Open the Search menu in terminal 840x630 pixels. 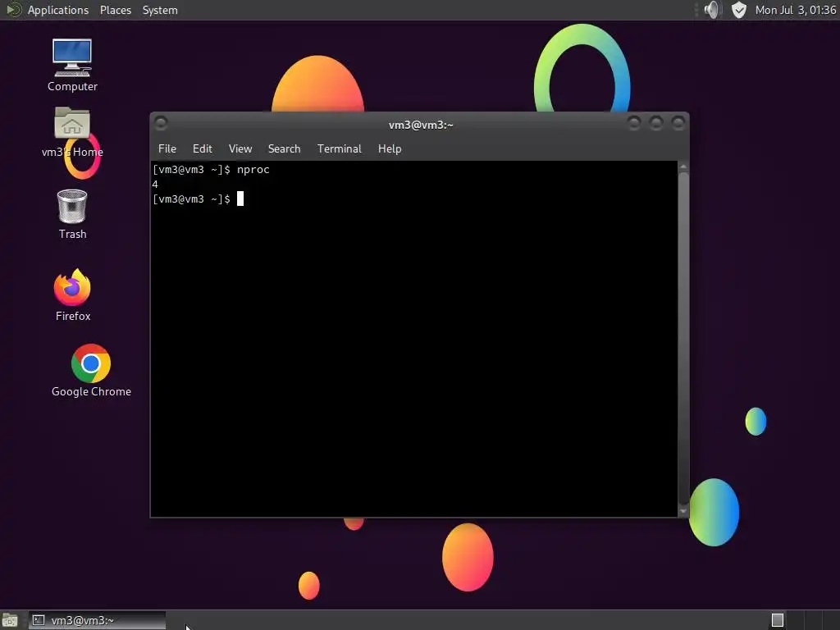284,149
